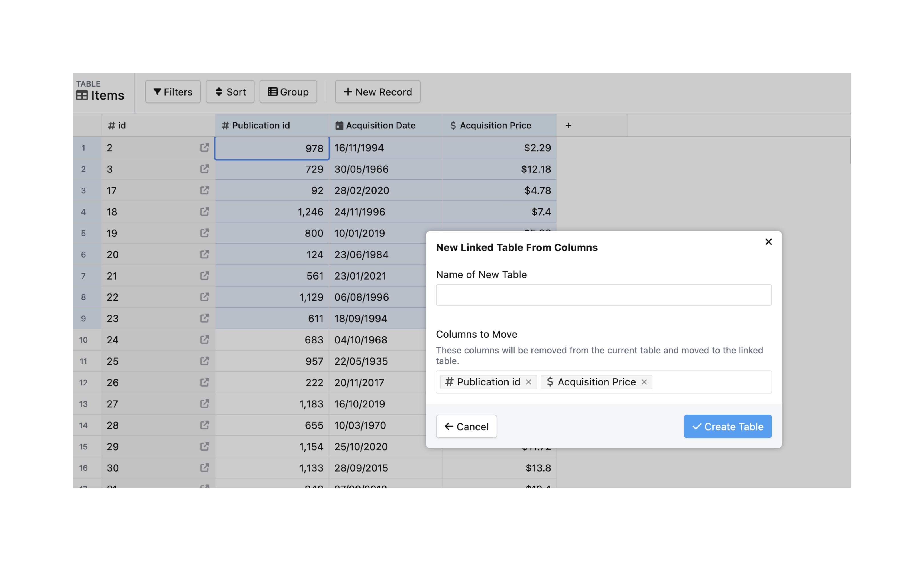
Task: Open expand record icon for id 24
Action: 204,340
